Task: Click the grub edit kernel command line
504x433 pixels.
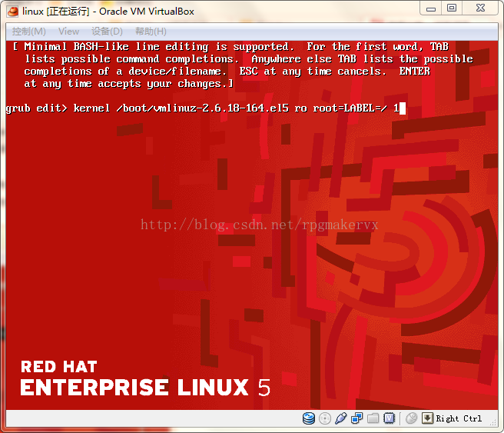Action: pos(206,108)
